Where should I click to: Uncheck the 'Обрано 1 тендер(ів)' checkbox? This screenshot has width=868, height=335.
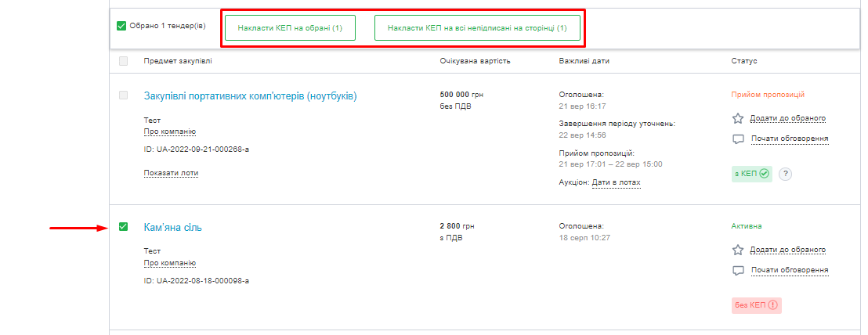121,26
